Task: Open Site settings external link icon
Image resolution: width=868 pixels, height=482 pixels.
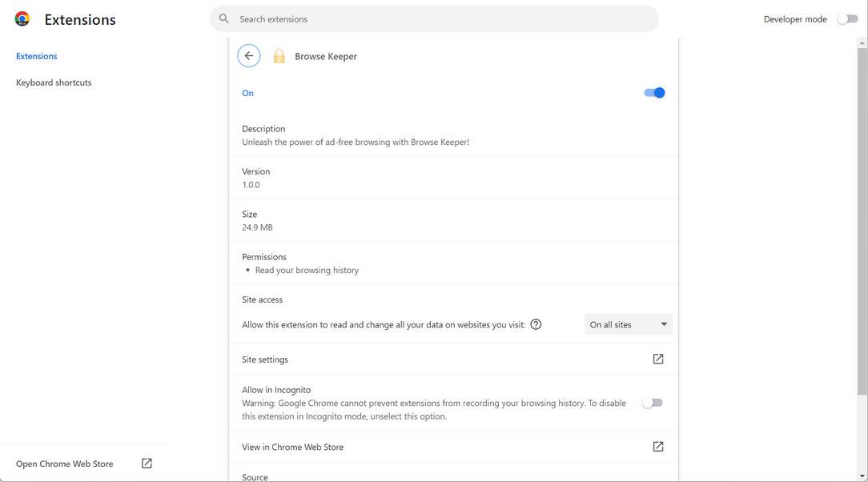Action: 658,359
